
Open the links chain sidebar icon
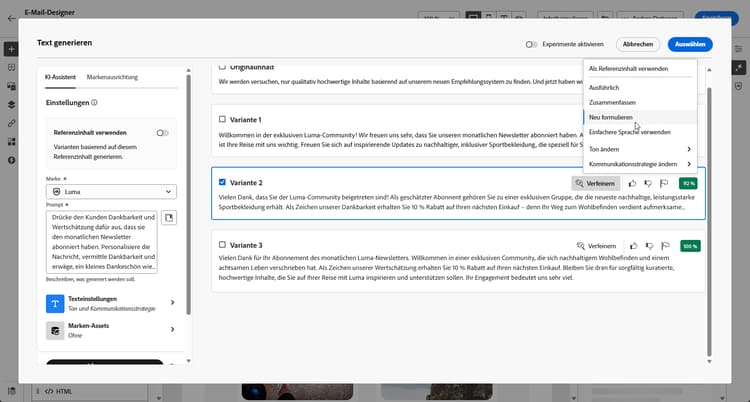coord(11,123)
